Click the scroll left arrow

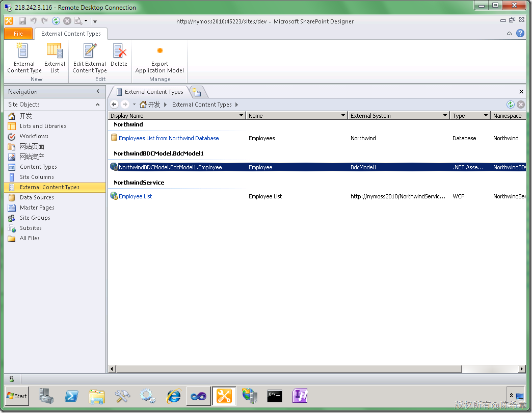[x=112, y=369]
